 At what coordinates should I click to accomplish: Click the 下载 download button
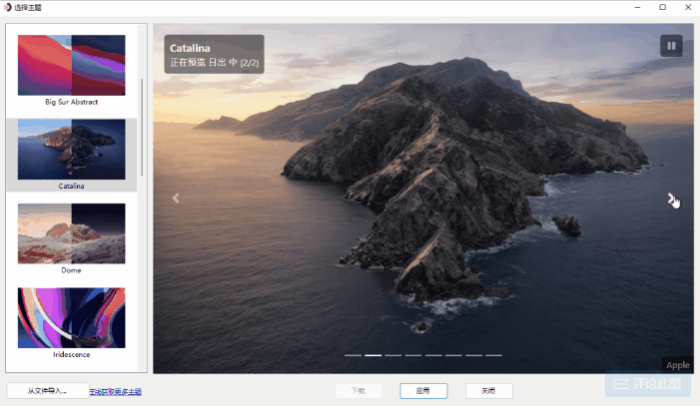358,391
